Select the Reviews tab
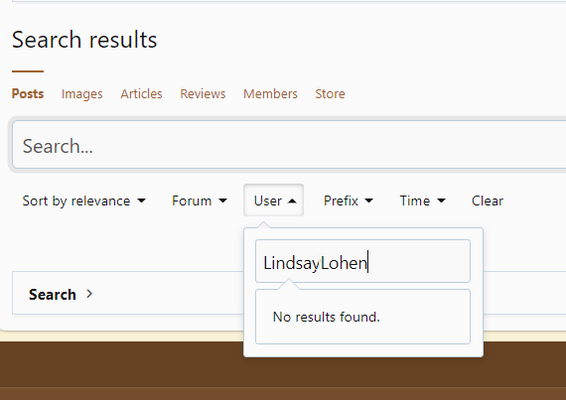The image size is (566, 400). 203,94
